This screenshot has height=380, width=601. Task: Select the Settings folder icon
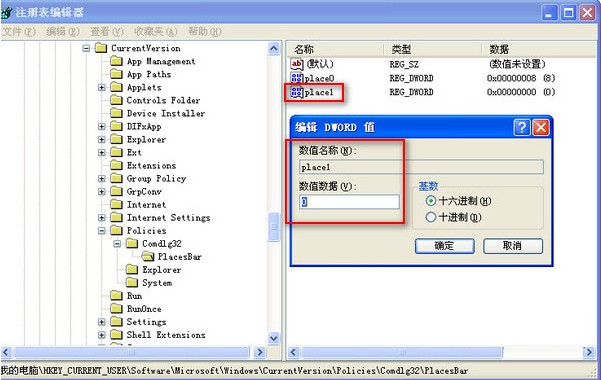[x=116, y=322]
